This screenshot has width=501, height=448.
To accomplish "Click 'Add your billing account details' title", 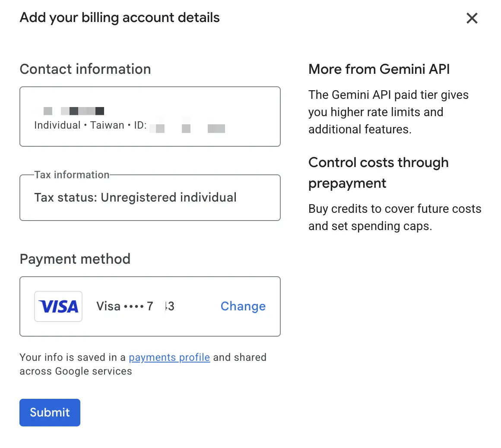I will pos(120,18).
